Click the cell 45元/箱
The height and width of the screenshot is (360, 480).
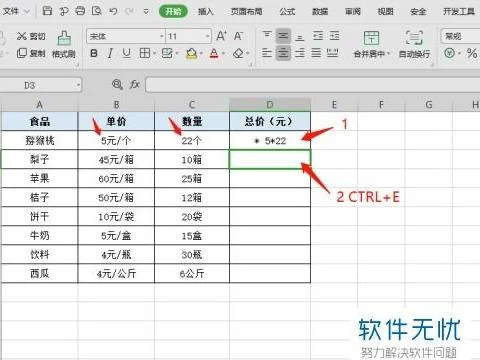(116, 159)
